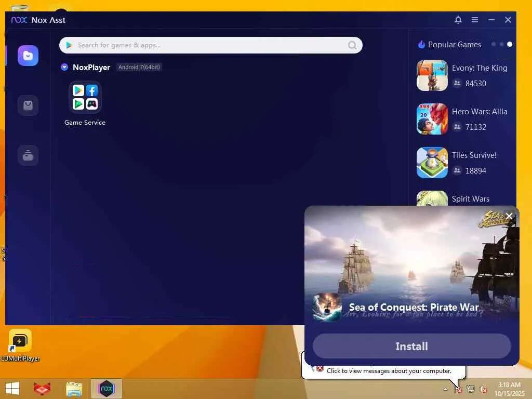Open the Windows Start button
The image size is (532, 399).
point(12,389)
